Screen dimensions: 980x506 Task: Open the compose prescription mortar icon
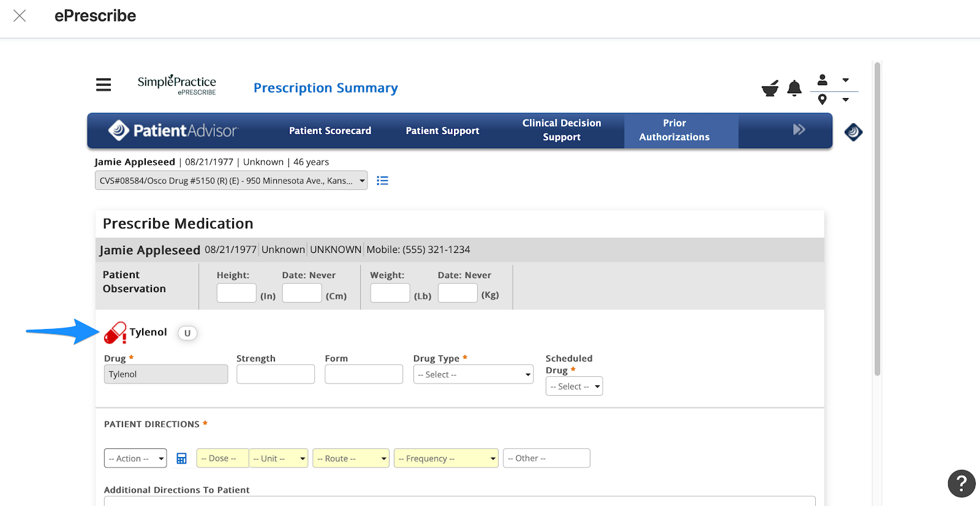(x=770, y=88)
